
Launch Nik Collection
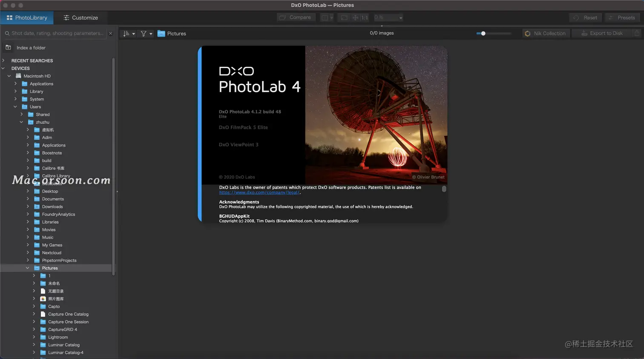coord(546,33)
